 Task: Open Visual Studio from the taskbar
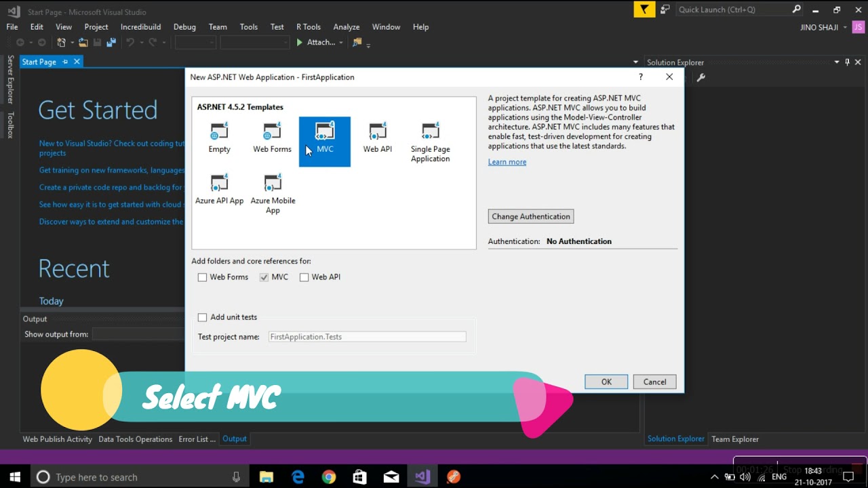[422, 477]
